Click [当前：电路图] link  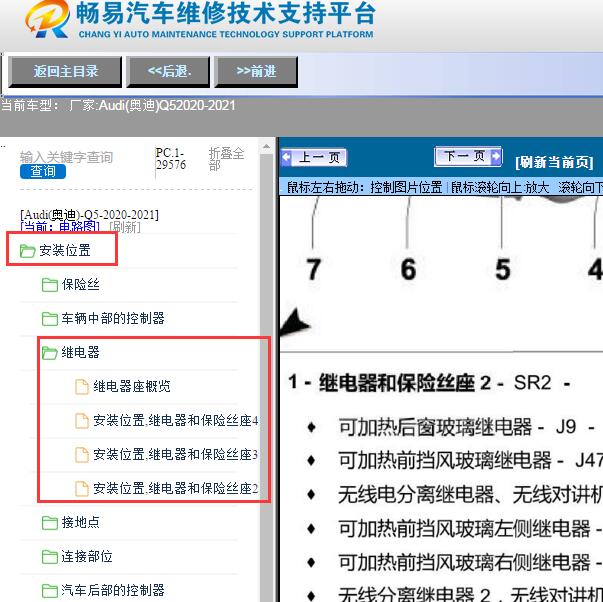point(60,227)
